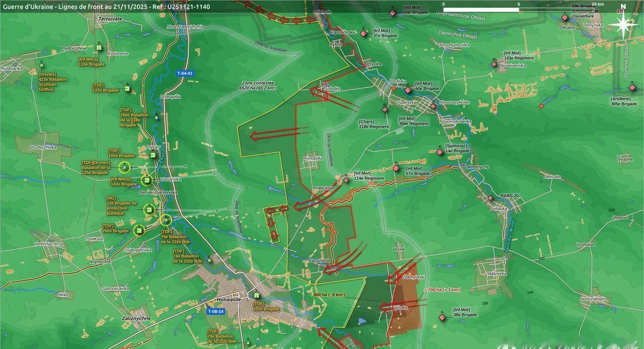Click the Olenokostiantynivka village label

[158, 192]
